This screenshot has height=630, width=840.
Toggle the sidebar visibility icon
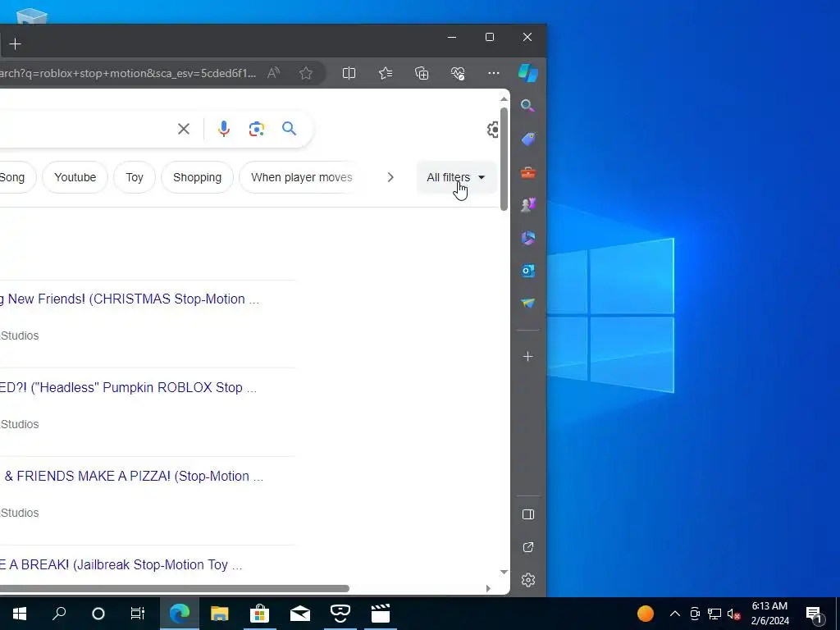click(527, 514)
